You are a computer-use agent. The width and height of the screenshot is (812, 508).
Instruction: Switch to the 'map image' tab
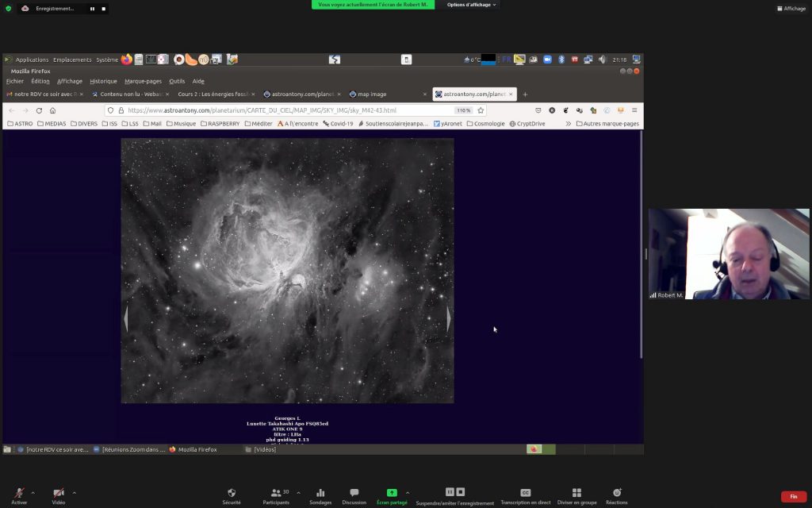click(388, 94)
